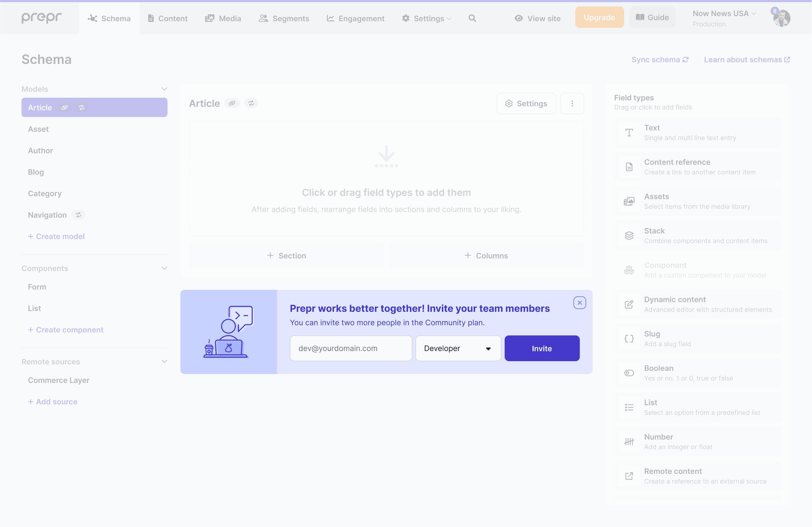Add Columns to the model

click(x=486, y=256)
